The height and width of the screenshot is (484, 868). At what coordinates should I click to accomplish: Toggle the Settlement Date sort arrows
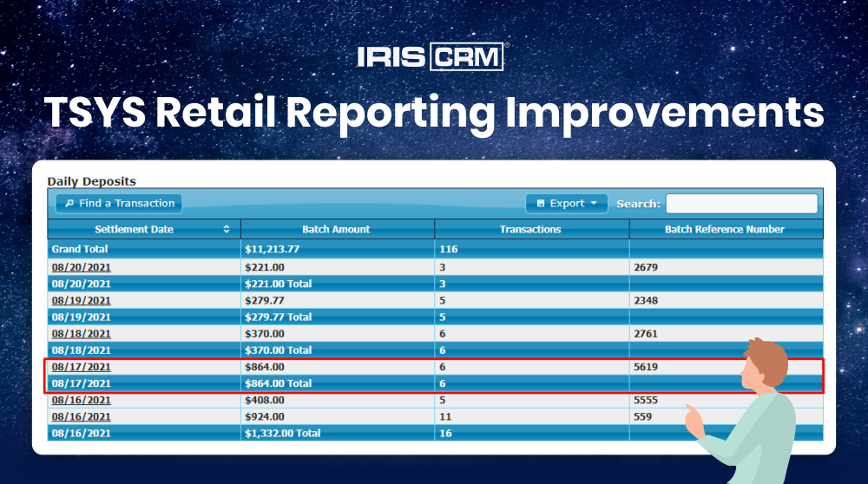[x=227, y=229]
